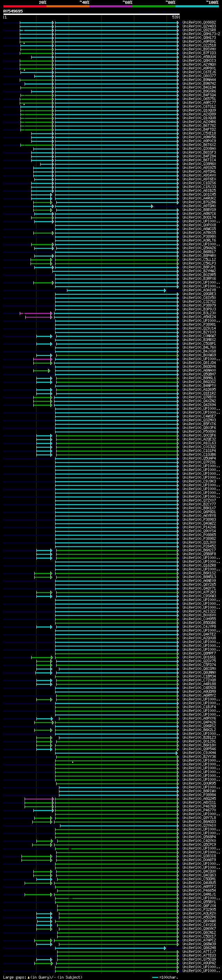Select the UniRef100_Q9GRE3 label

click(x=199, y=294)
